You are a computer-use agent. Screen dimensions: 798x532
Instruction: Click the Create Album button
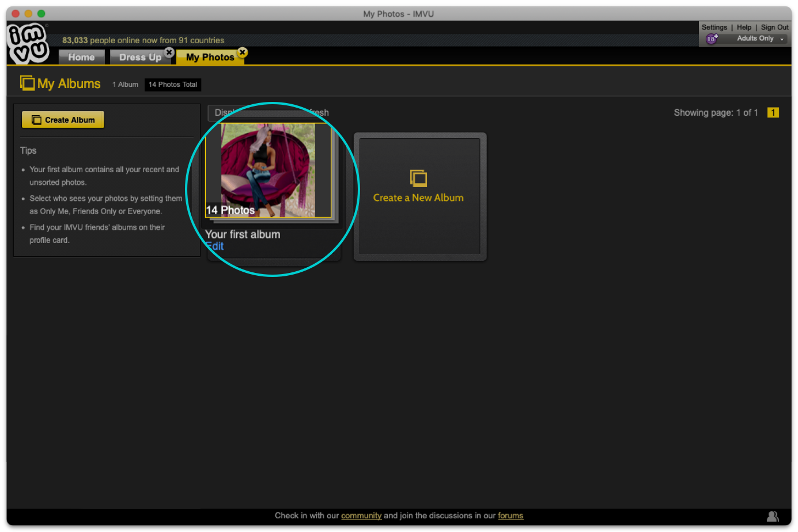coord(63,120)
